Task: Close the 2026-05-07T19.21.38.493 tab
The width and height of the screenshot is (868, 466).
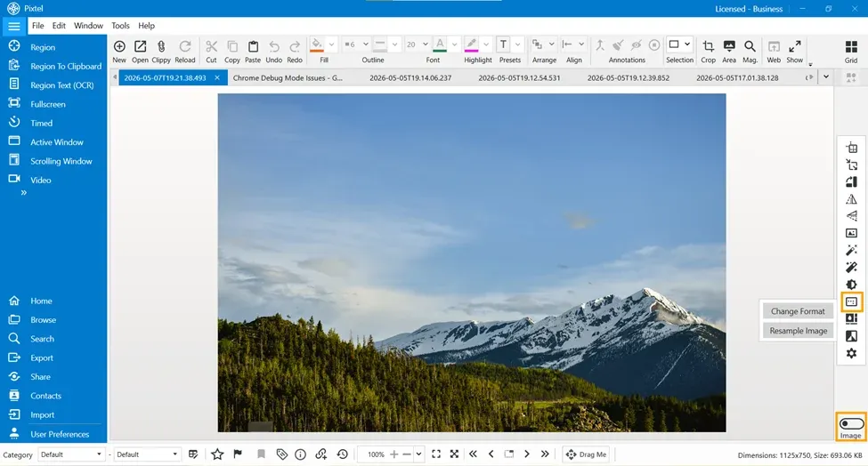Action: click(217, 78)
